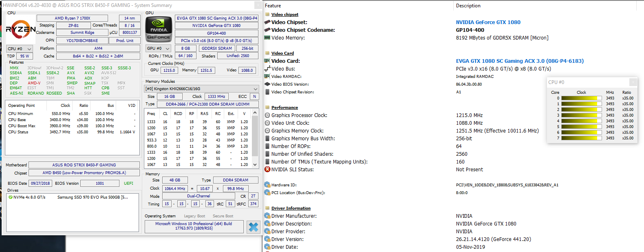Click the gear icon beside PCI Location
The height and width of the screenshot is (252, 644).
267,192
